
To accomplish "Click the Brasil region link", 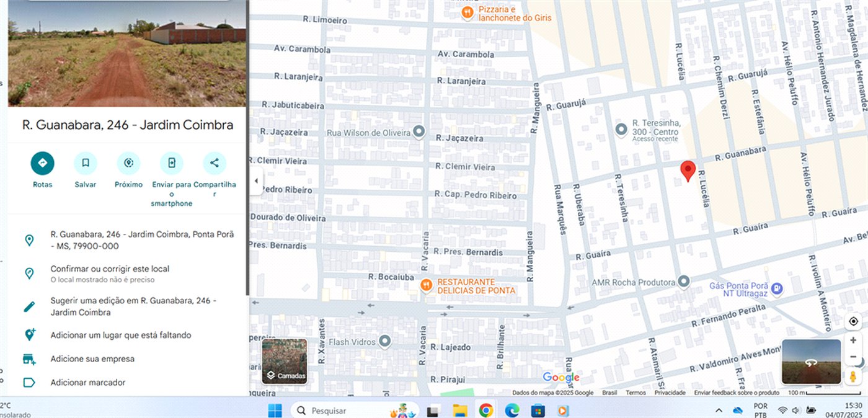I will click(x=609, y=393).
